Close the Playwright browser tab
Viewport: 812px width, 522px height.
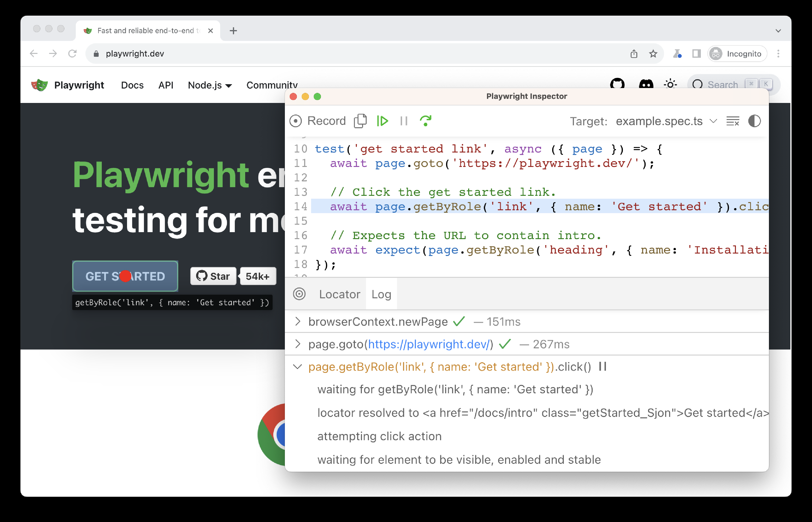tap(210, 31)
